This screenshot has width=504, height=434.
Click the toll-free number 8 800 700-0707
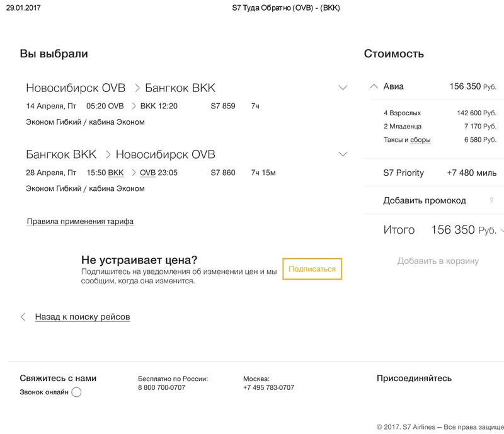[161, 388]
